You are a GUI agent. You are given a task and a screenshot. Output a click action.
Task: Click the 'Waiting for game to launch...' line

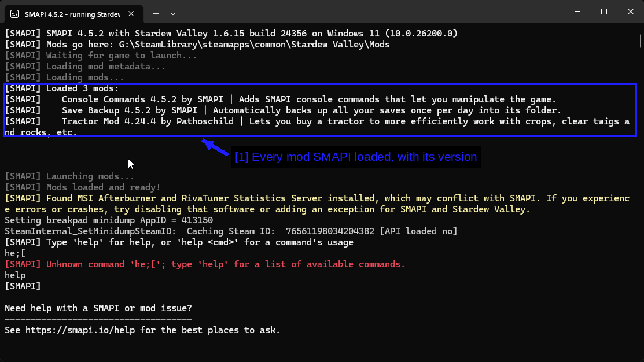(101, 56)
